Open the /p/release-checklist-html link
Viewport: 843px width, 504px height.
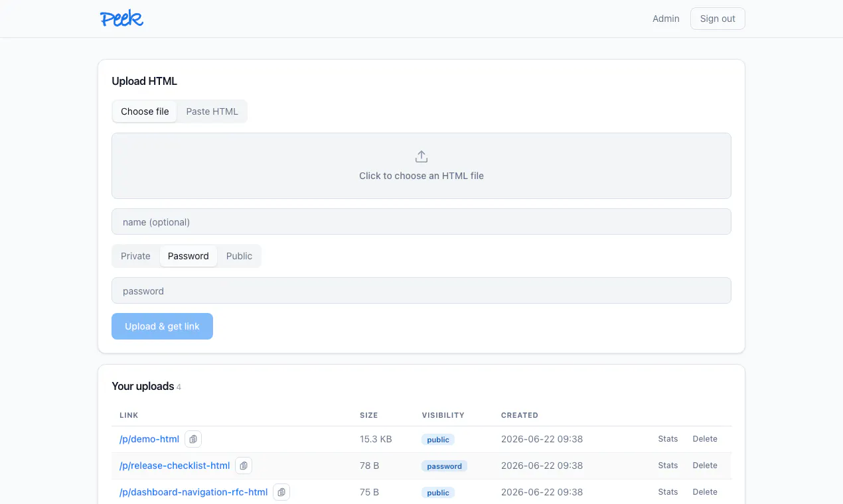[175, 466]
